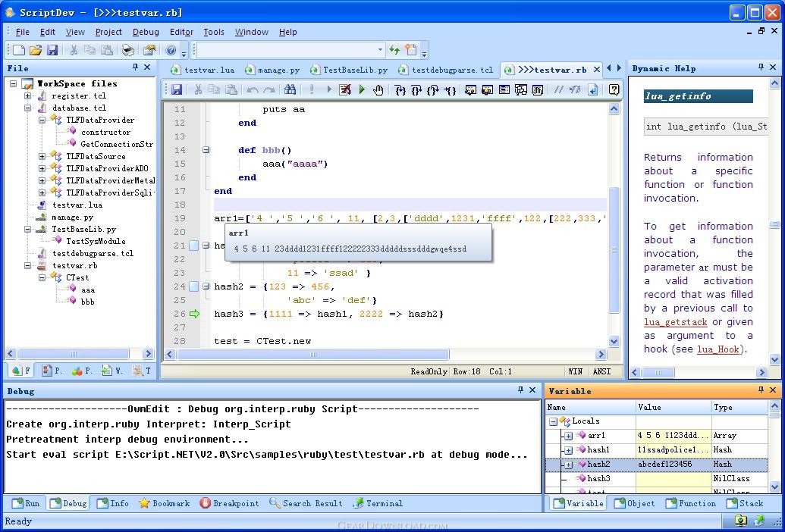Select the TestSysModule tree item

[96, 241]
